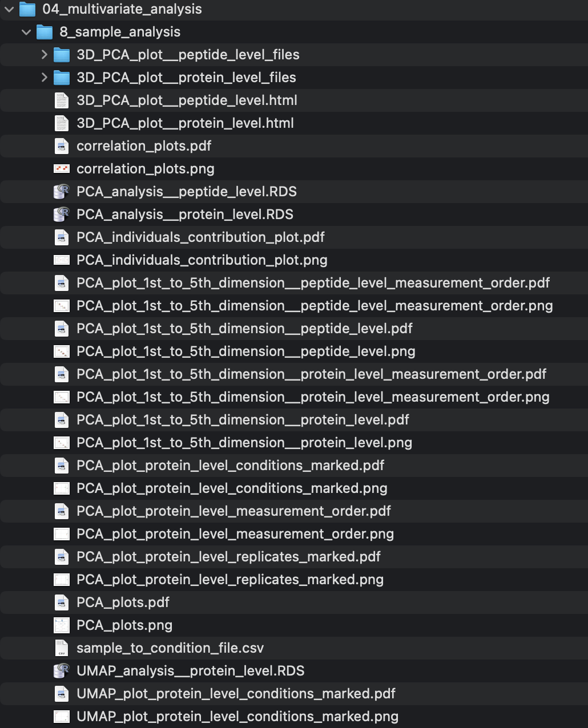Select file UMAP_plot_protein_level_conditions_marked.png

click(x=237, y=717)
